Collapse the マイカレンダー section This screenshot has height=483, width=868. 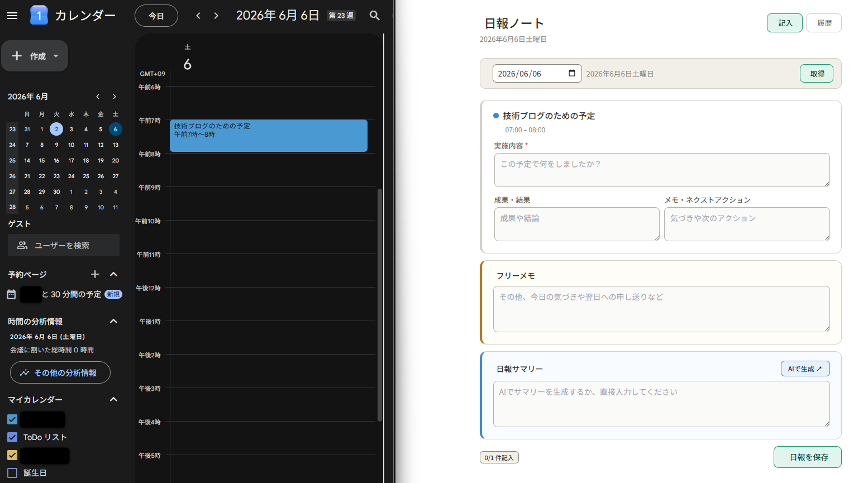point(114,399)
